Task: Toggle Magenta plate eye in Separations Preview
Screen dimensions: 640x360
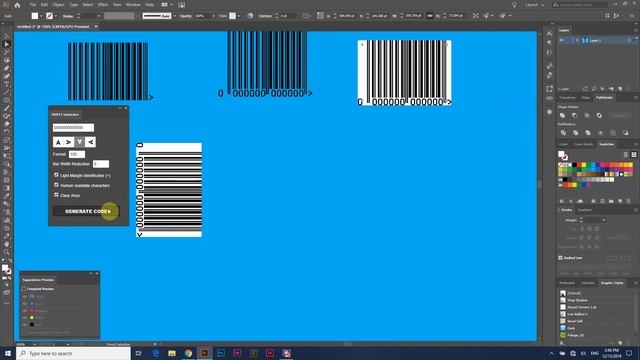Action: pos(25,311)
